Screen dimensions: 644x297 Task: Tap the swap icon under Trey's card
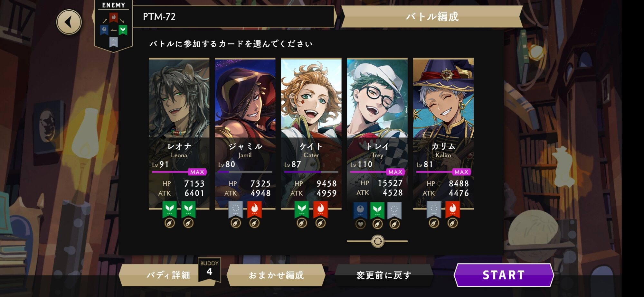click(377, 241)
